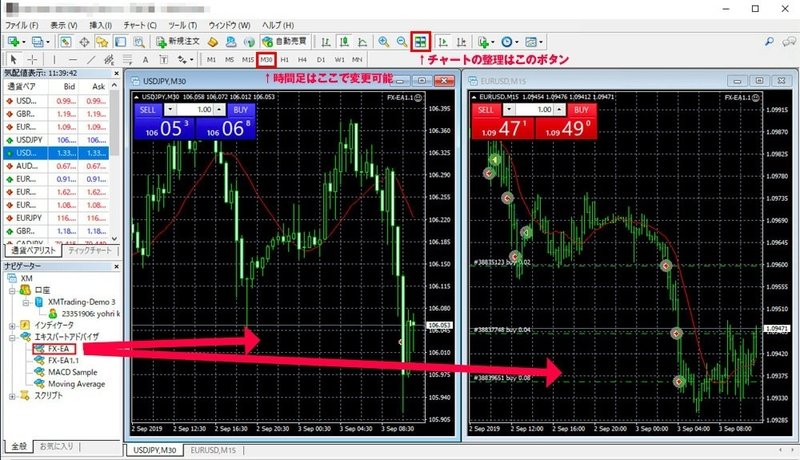Screen dimensions: 800x460
Task: Toggle the Navigator star-folder icon
Action: [102, 42]
